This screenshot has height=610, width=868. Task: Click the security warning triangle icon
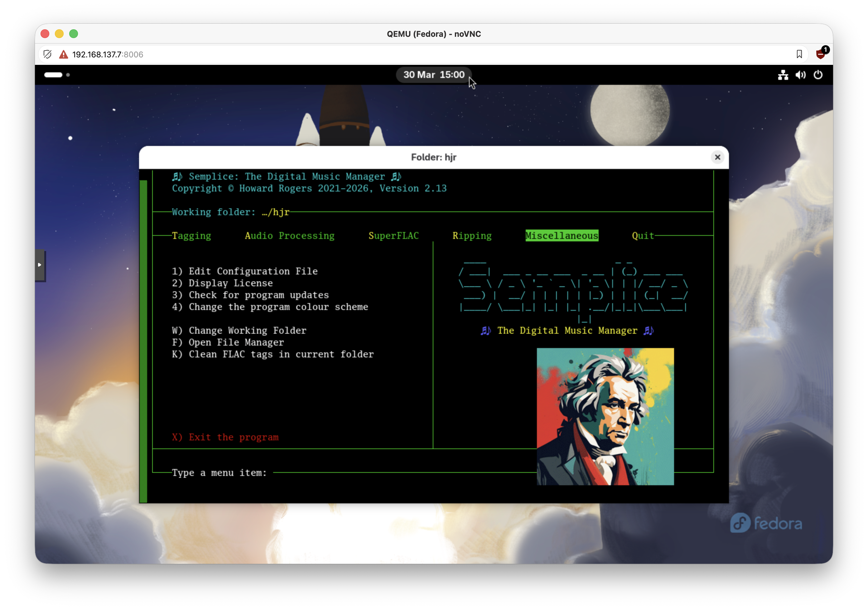click(x=64, y=55)
